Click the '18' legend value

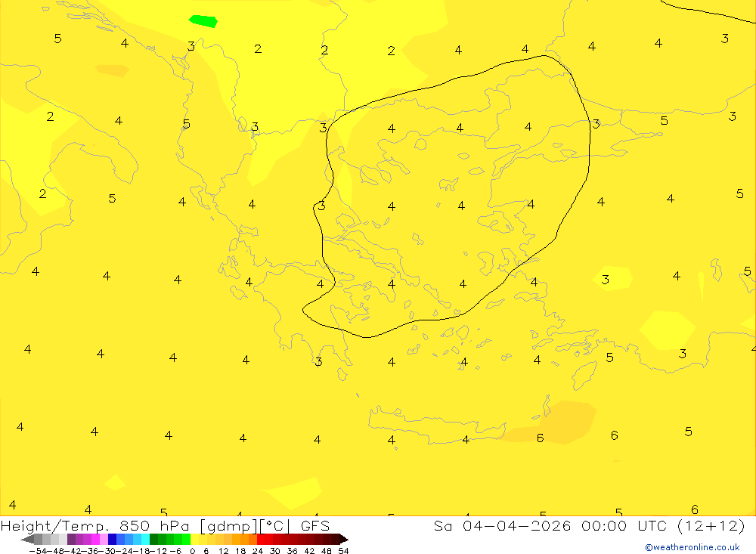[240, 551]
